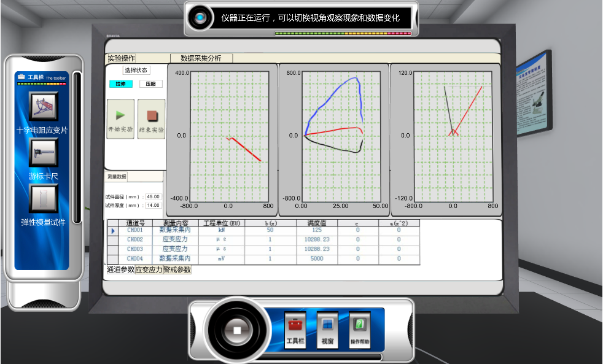Screen dimensions: 603x364
Task: Toggle the 压缩 compression mode
Action: pos(150,84)
